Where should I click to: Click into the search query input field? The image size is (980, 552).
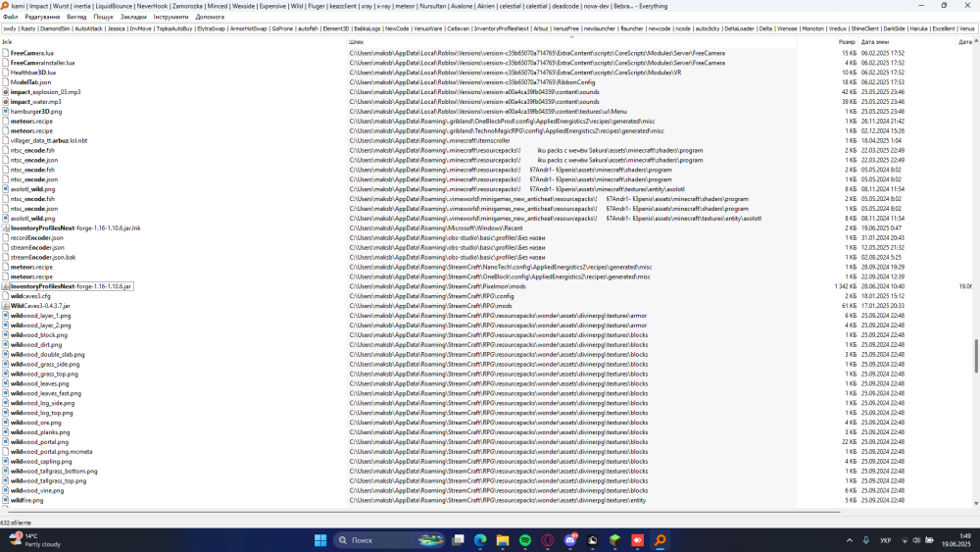[489, 28]
